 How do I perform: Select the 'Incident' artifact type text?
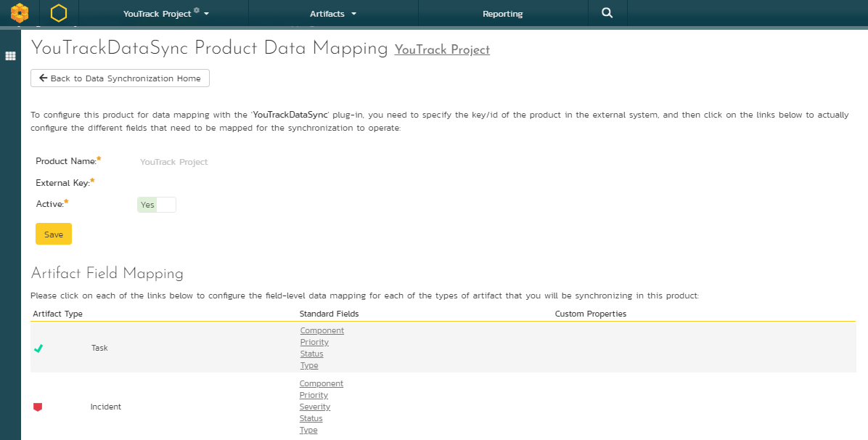106,407
